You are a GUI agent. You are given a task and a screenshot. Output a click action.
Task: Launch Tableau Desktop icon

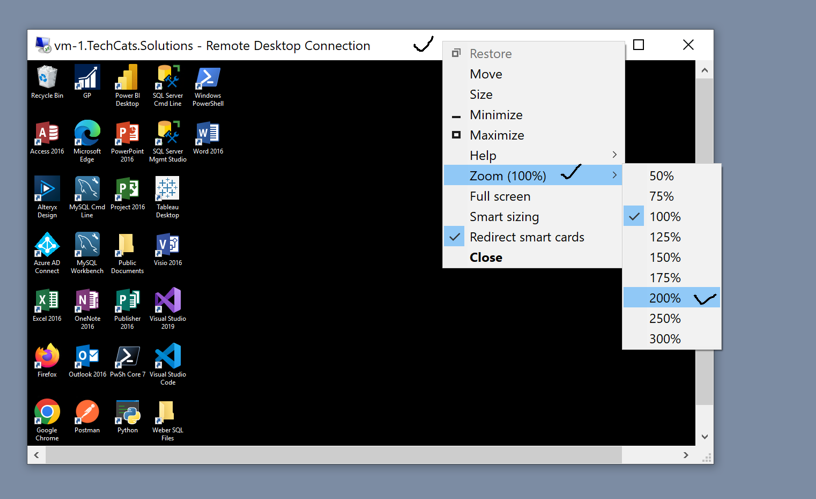point(168,197)
